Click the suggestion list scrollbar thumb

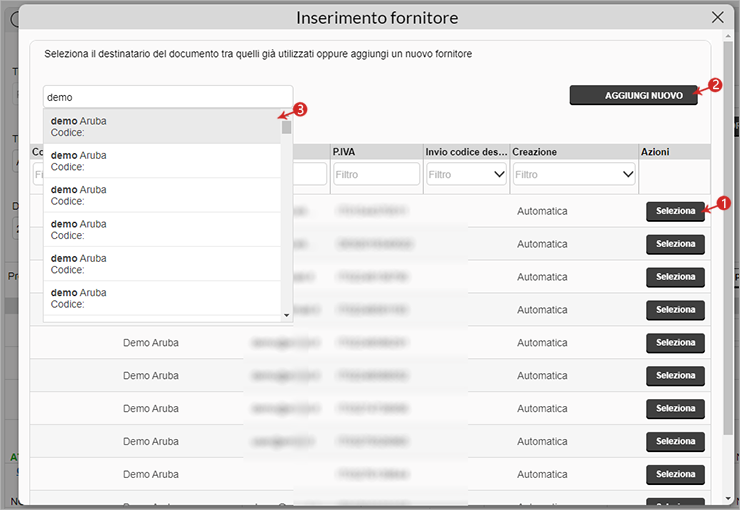286,127
